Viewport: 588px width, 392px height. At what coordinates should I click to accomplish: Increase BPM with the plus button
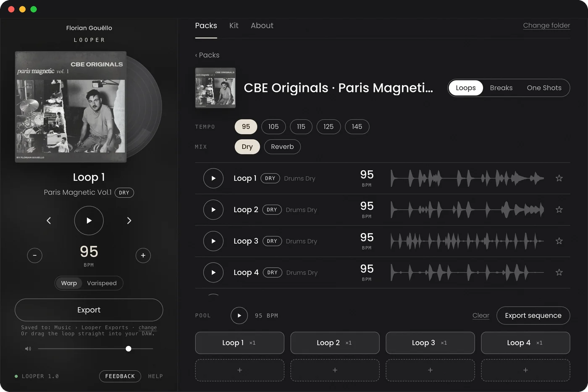pyautogui.click(x=143, y=255)
